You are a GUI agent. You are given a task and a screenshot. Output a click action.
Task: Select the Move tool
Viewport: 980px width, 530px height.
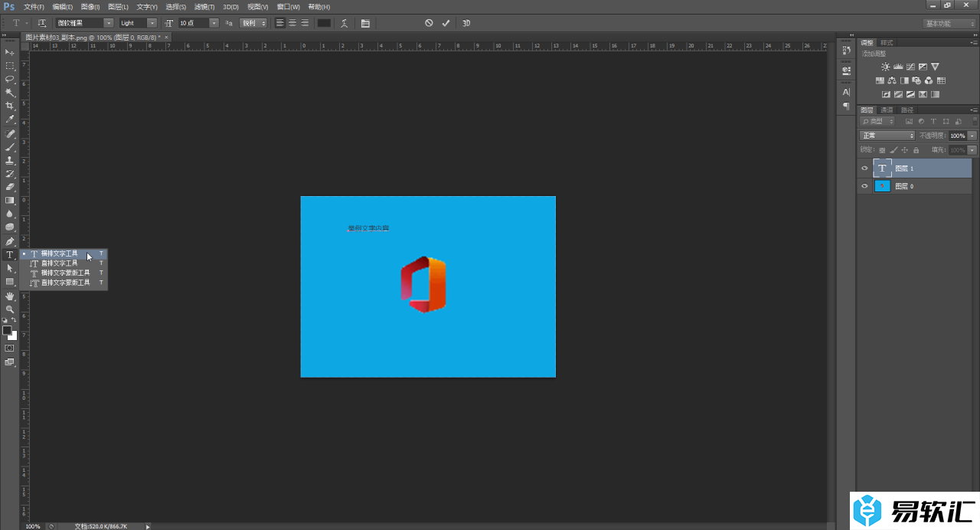[10, 52]
